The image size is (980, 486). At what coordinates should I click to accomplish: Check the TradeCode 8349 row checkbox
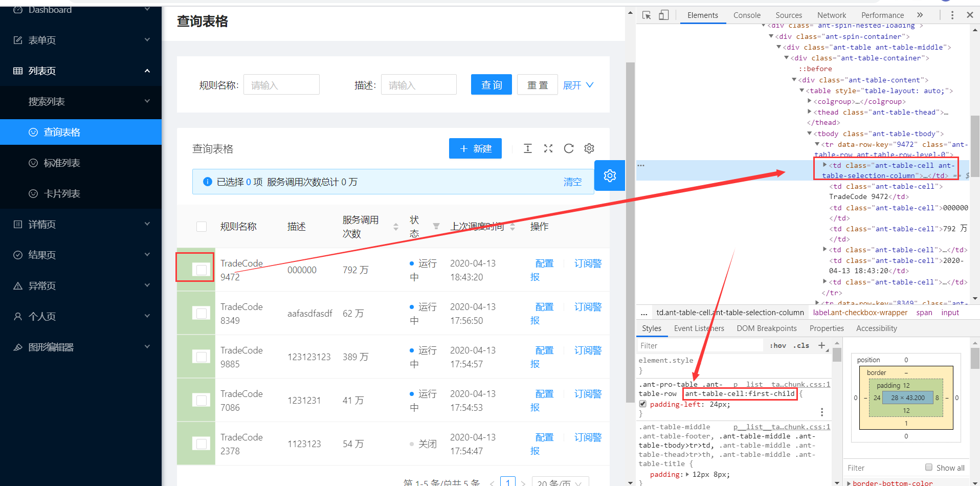(x=202, y=313)
